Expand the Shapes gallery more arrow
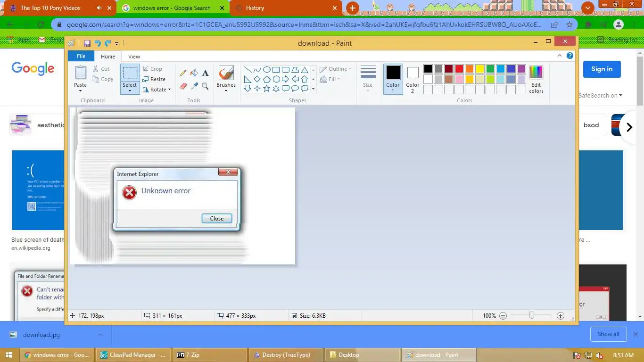644x362 pixels. [313, 89]
